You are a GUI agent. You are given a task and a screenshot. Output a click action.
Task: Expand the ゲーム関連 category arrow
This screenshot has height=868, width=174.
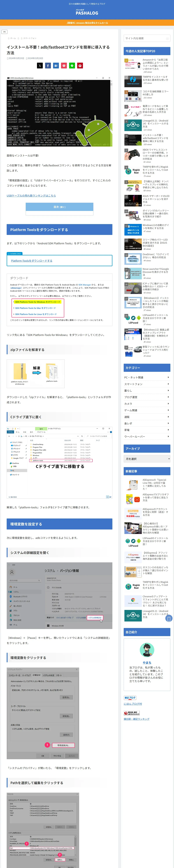(x=168, y=410)
